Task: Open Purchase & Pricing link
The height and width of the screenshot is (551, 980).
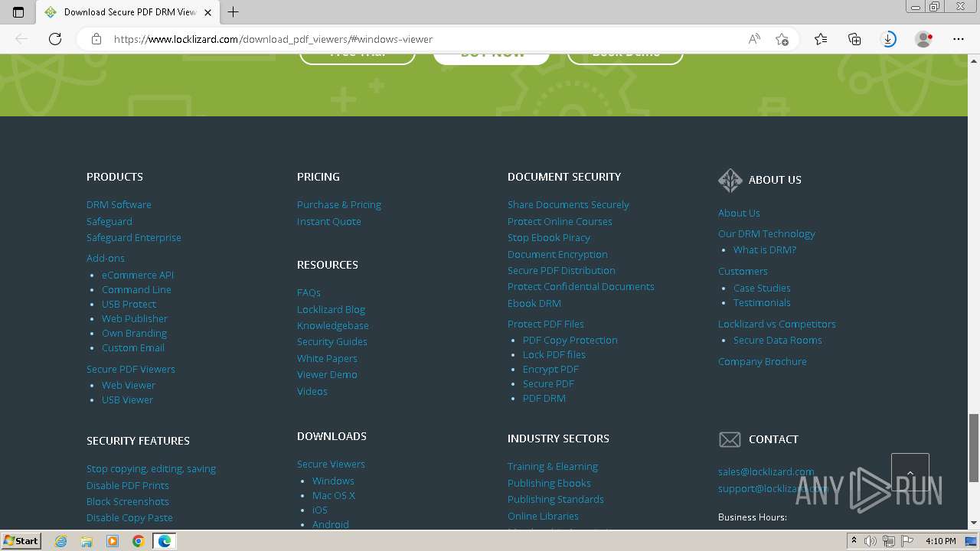Action: pyautogui.click(x=339, y=204)
